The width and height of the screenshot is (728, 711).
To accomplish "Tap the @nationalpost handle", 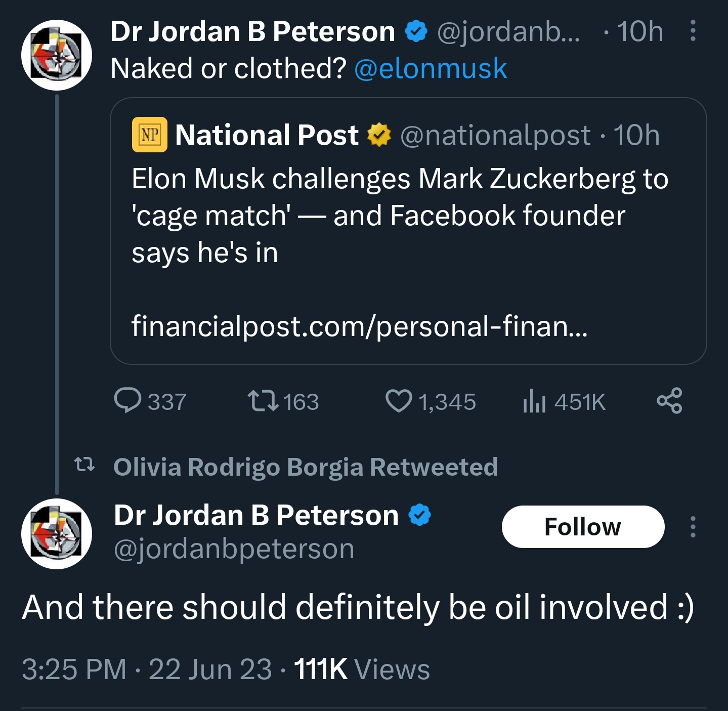I will click(x=495, y=135).
